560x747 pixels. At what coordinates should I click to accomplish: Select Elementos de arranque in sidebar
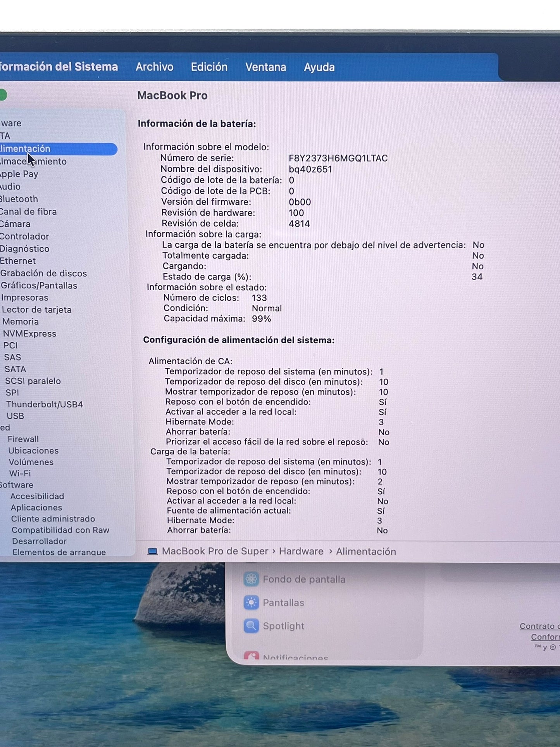(59, 552)
